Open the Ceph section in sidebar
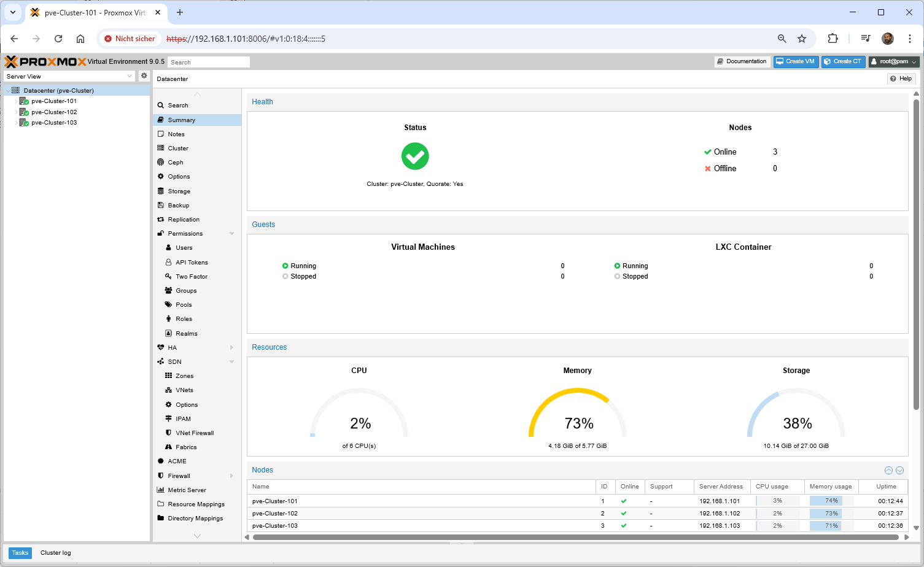This screenshot has width=924, height=567. click(176, 163)
